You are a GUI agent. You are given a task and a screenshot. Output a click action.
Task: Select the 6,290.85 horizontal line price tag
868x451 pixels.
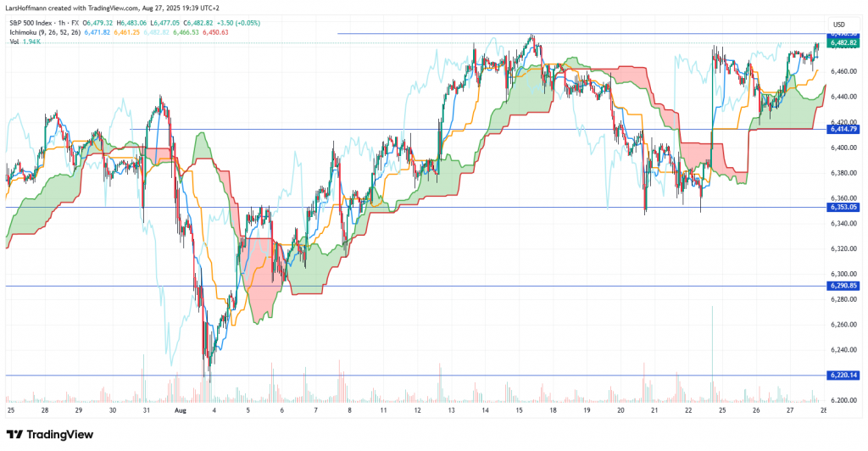pyautogui.click(x=844, y=286)
